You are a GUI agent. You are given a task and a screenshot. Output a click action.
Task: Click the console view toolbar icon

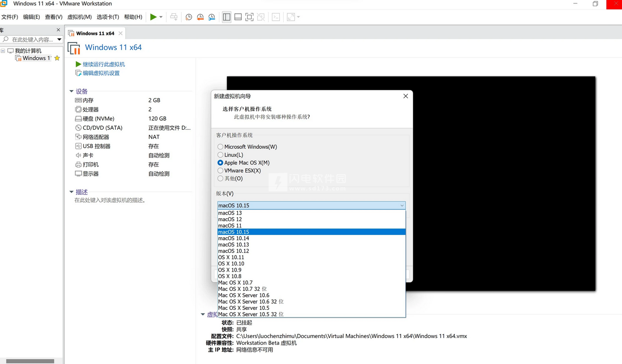pyautogui.click(x=276, y=17)
